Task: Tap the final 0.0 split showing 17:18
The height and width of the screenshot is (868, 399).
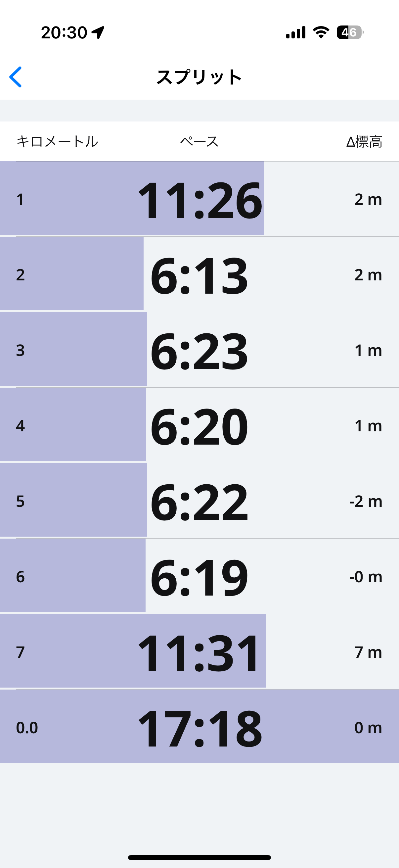Action: tap(199, 728)
